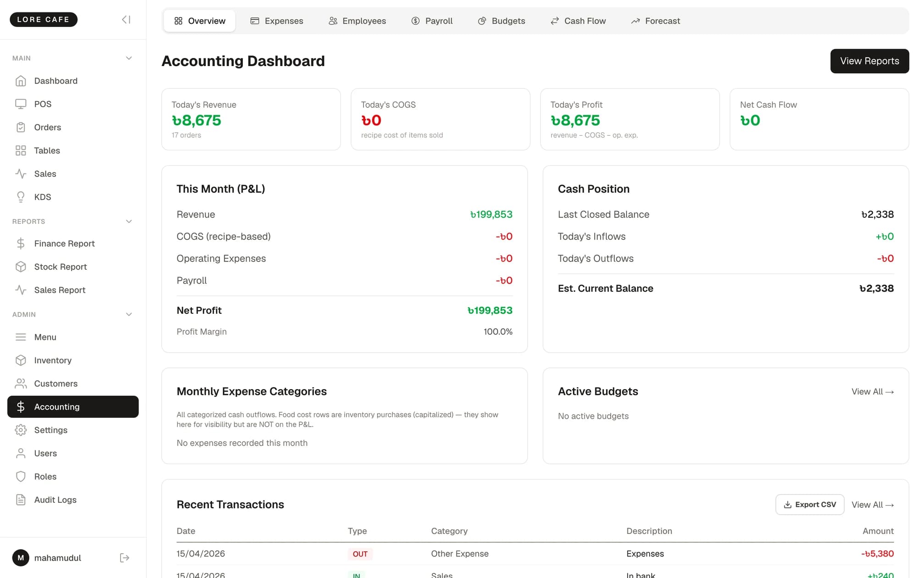Image resolution: width=924 pixels, height=578 pixels.
Task: Open Dashboard via its home icon
Action: [21, 81]
